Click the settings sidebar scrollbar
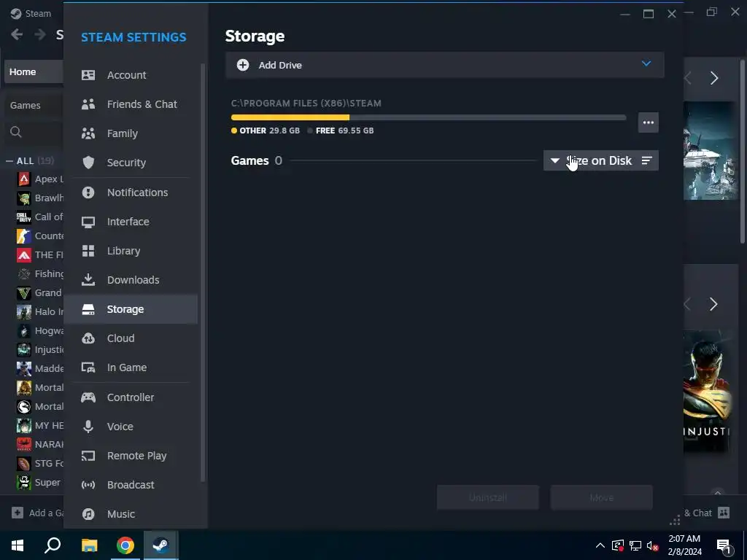 coord(203,273)
